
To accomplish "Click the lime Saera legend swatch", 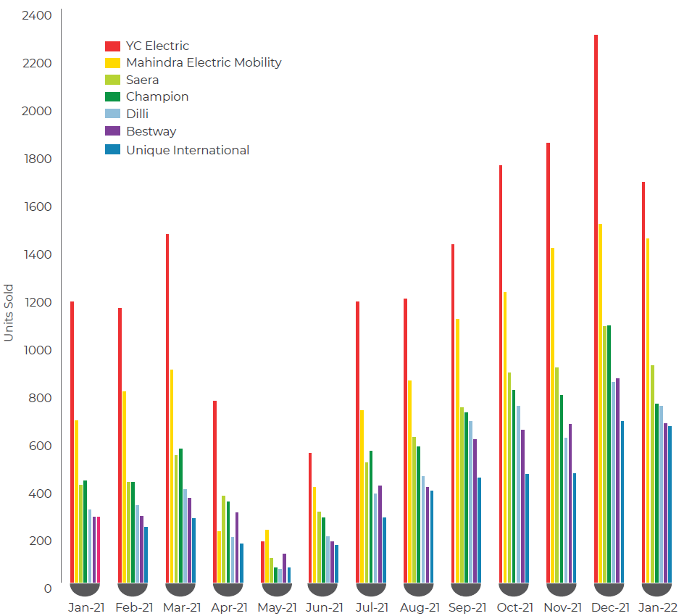I will point(112,80).
